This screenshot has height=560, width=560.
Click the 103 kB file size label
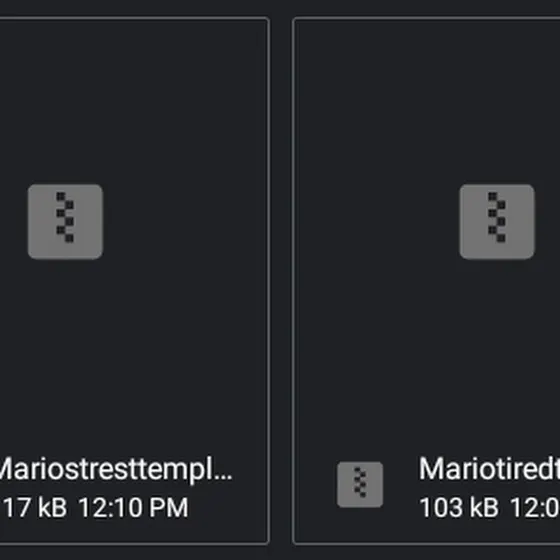(459, 508)
